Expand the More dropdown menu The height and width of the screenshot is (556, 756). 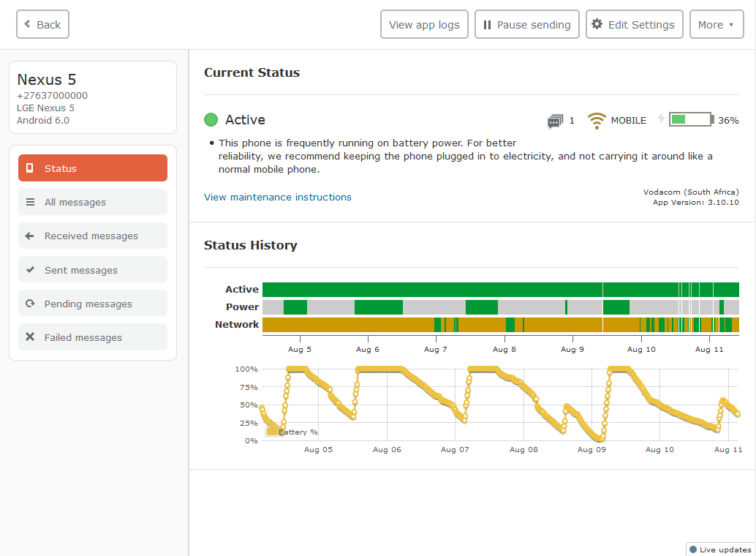point(717,25)
